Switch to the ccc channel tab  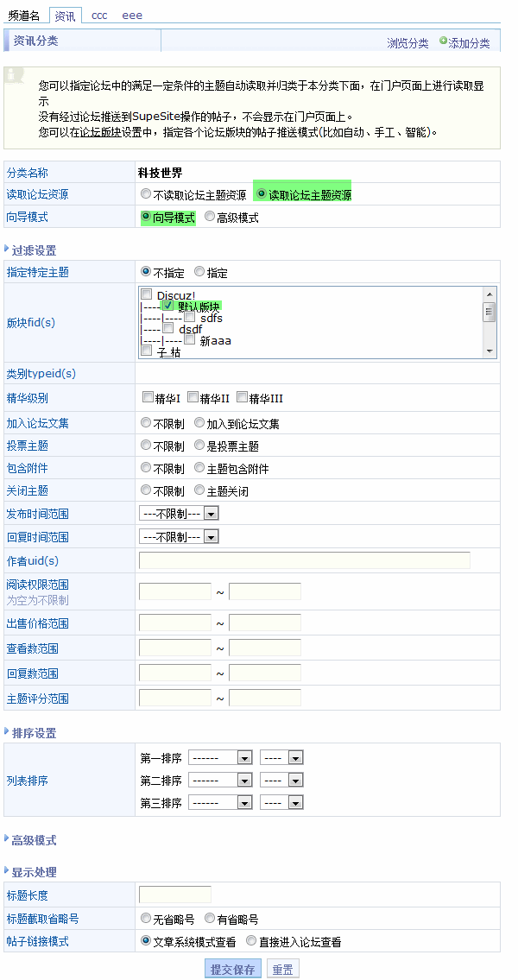[99, 16]
